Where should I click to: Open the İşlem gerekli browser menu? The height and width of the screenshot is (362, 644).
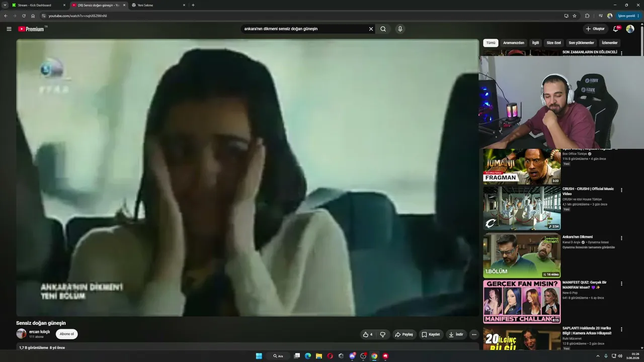click(x=628, y=16)
